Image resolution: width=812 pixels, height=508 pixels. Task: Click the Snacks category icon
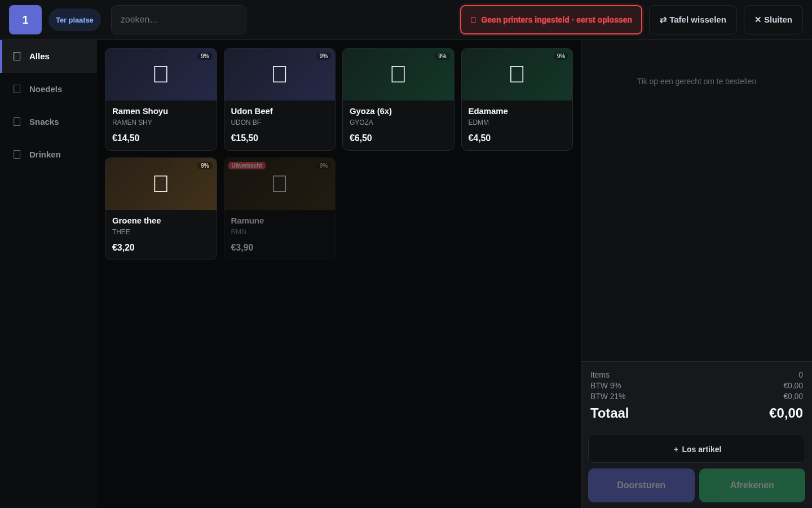click(x=17, y=122)
